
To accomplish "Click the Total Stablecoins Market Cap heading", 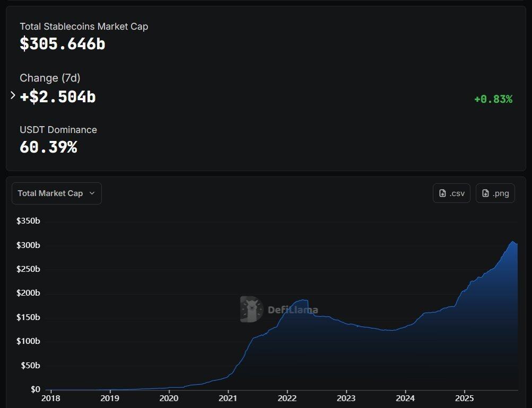I will tap(84, 26).
